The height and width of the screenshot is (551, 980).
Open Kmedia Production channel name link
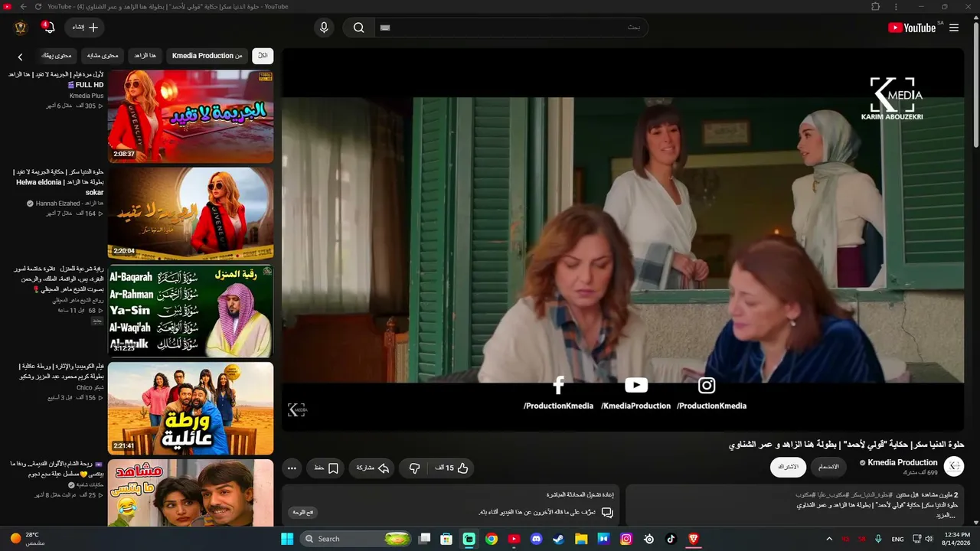902,462
